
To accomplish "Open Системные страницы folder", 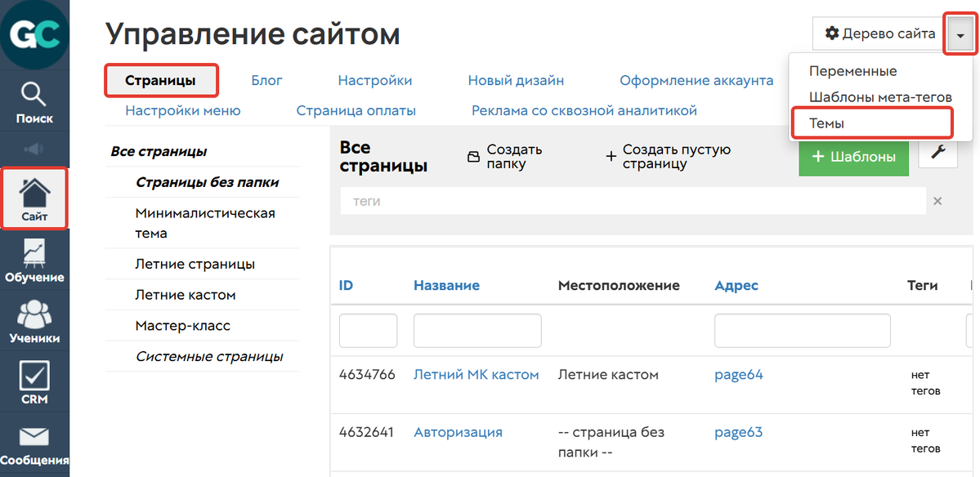I will tap(208, 356).
